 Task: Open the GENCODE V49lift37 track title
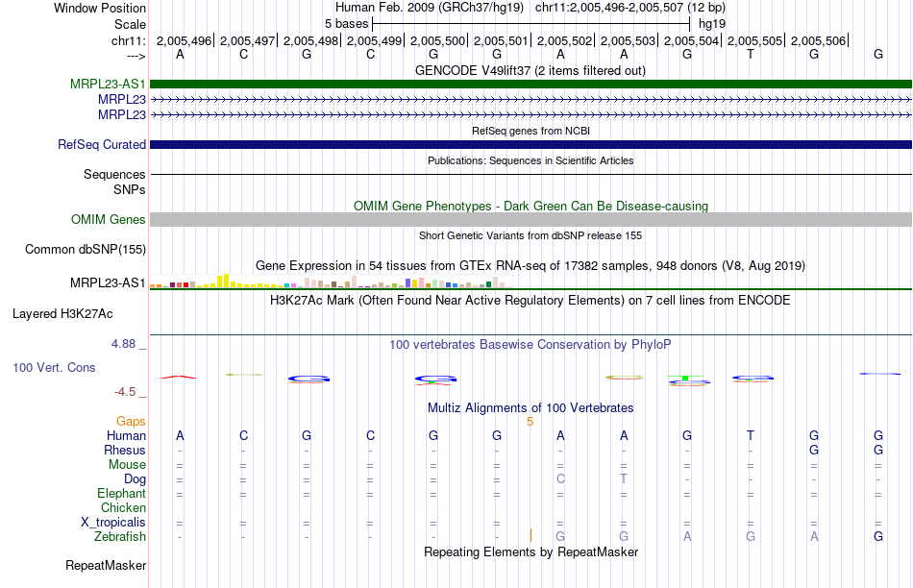click(530, 70)
